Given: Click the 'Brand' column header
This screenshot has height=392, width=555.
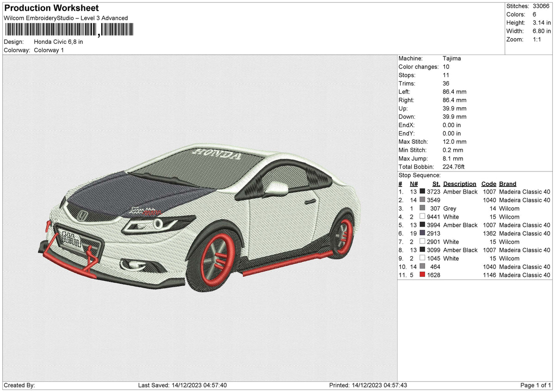Looking at the screenshot, I should point(508,184).
